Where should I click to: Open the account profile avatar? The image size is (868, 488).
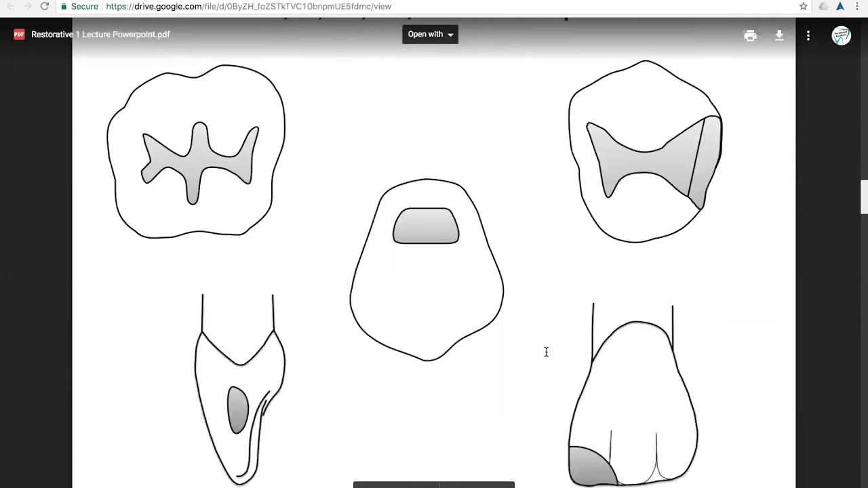tap(841, 35)
